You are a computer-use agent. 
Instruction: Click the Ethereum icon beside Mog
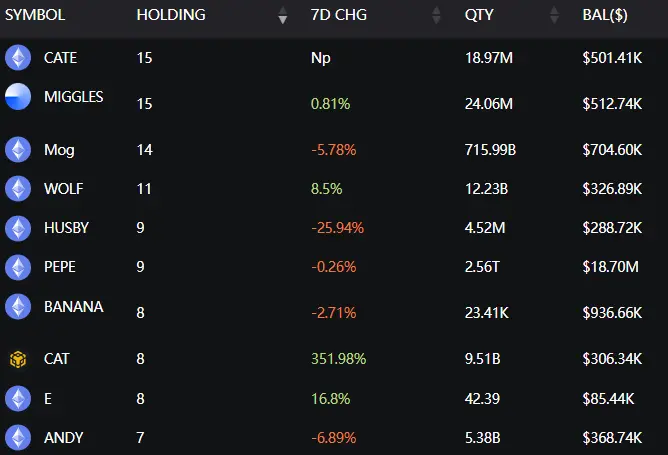(x=18, y=150)
